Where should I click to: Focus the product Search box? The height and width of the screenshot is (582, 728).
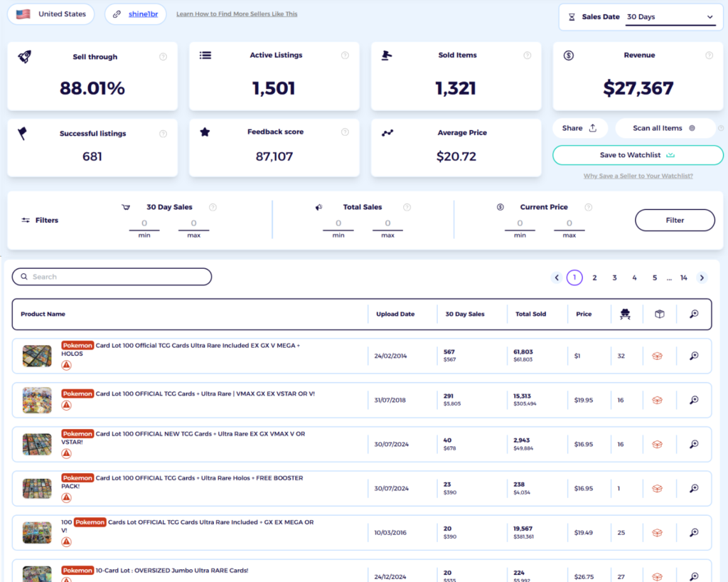click(112, 277)
